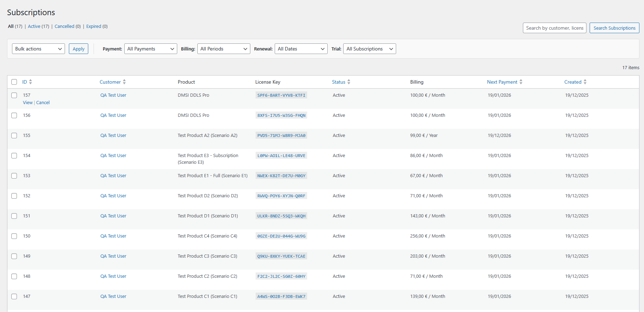Image resolution: width=644 pixels, height=312 pixels.
Task: Open View link for subscription 157
Action: (28, 103)
